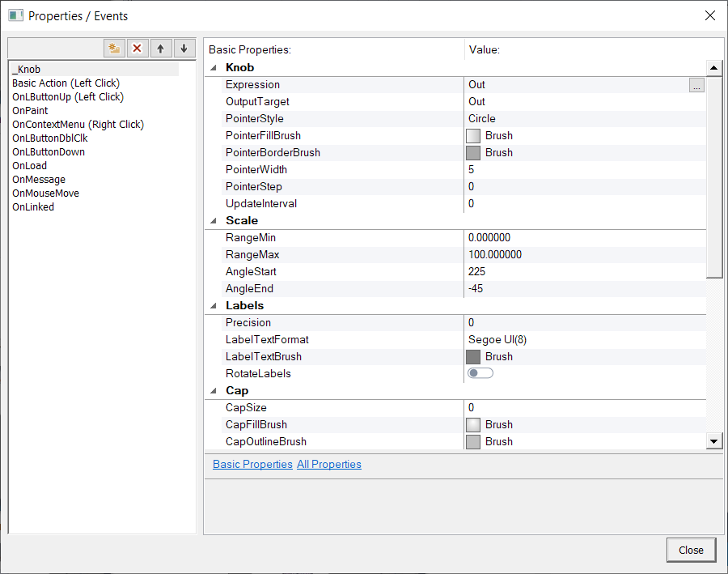Open the All Properties link
This screenshot has height=574, width=728.
pos(328,465)
